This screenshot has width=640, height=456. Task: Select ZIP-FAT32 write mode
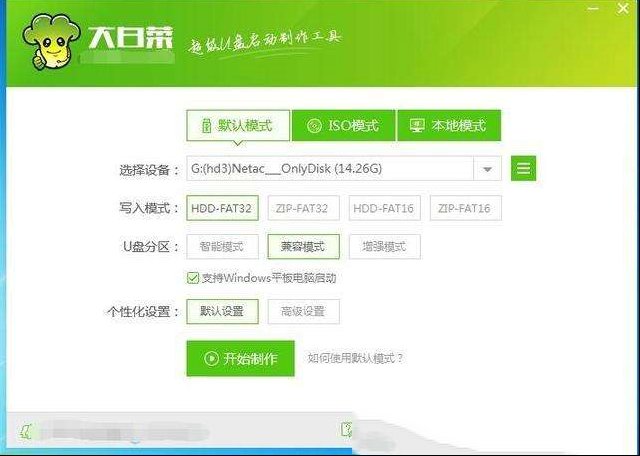(x=303, y=208)
